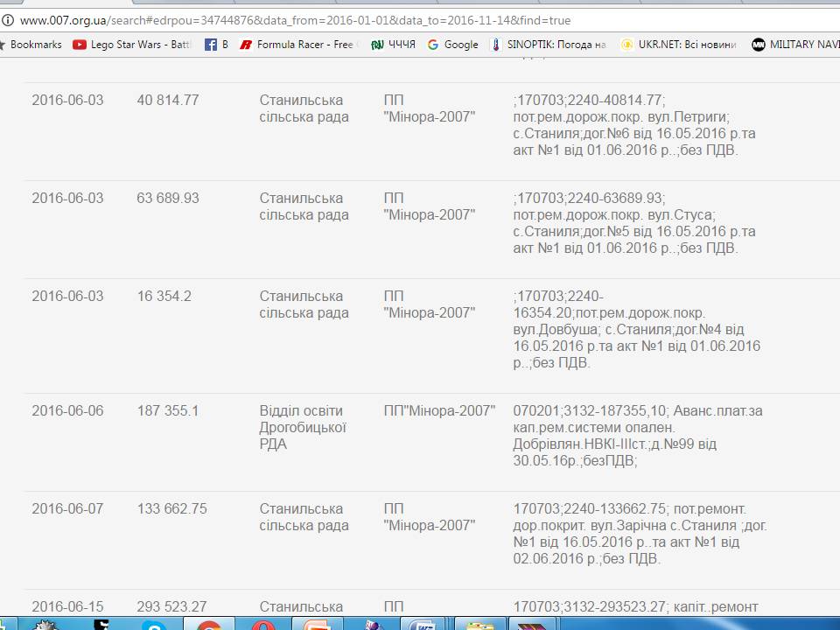Click the 133 662.75 amount cell

click(x=172, y=508)
